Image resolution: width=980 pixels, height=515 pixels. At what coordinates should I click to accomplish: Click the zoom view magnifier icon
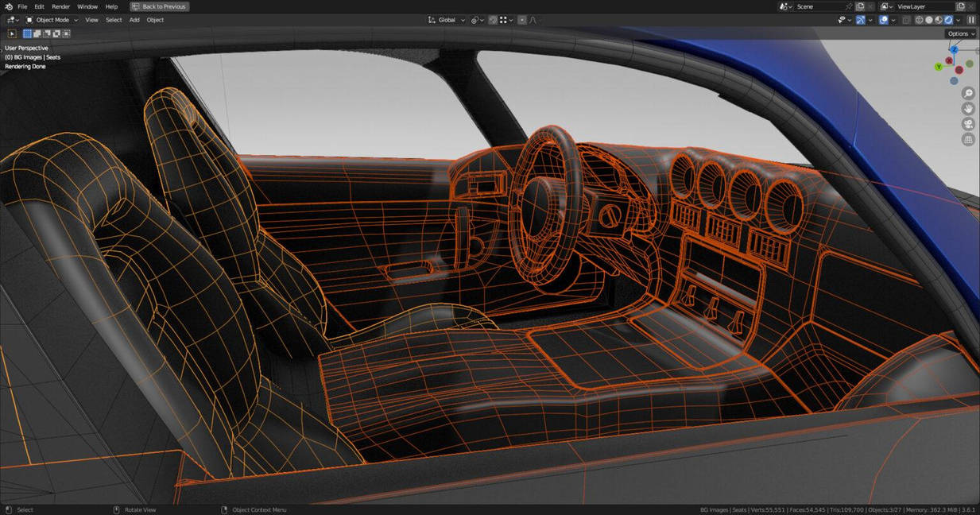tap(968, 94)
